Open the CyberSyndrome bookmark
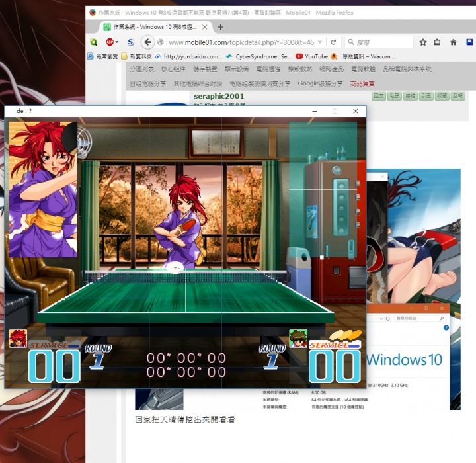 click(x=258, y=56)
